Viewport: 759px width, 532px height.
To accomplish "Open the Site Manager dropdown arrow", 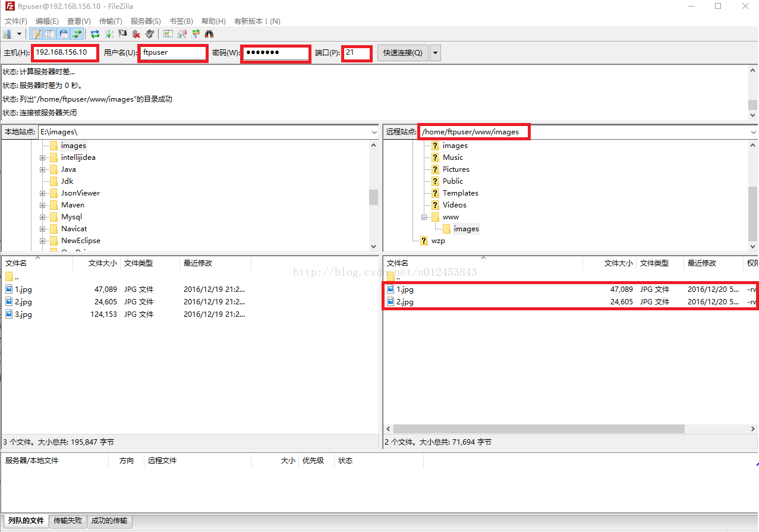I will [x=19, y=34].
